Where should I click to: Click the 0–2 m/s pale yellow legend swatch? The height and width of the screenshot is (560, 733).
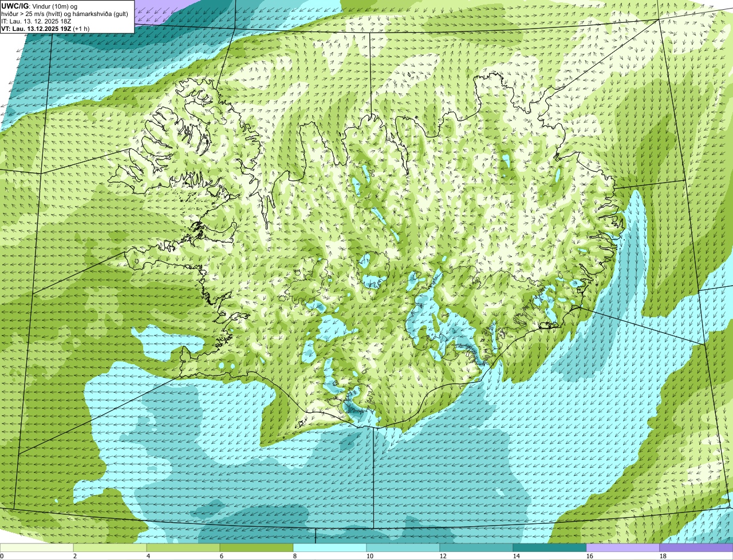[37, 547]
